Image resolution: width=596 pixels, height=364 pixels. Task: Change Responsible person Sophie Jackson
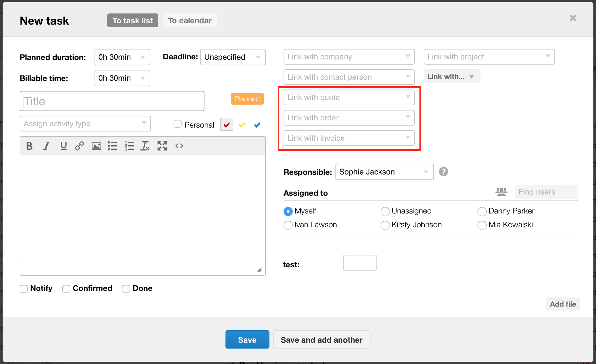[x=384, y=172]
